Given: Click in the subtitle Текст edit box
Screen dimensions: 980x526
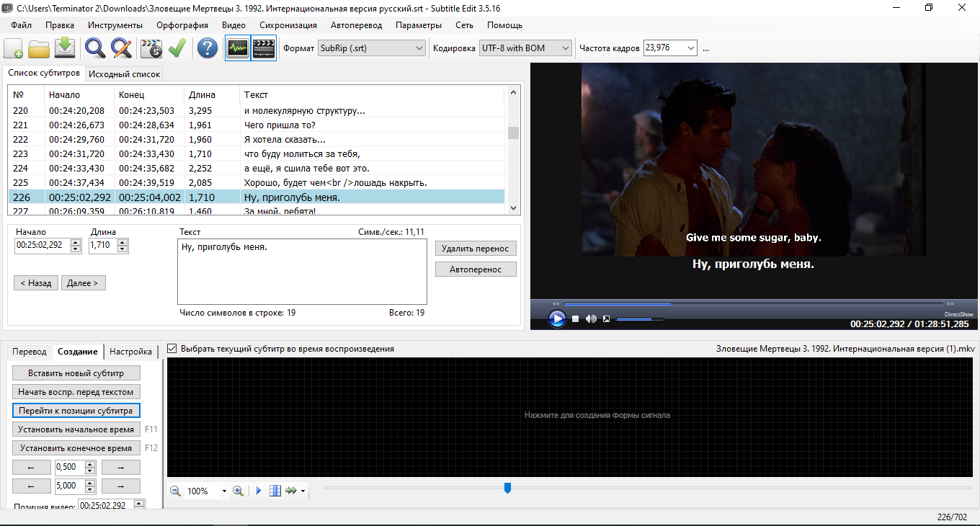Looking at the screenshot, I should coord(302,272).
